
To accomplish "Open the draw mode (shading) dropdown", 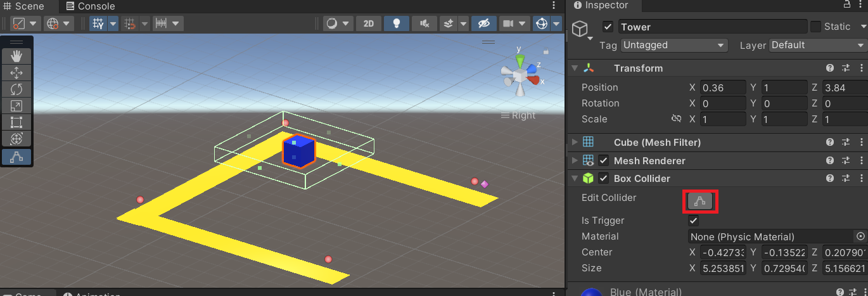I will pos(338,23).
